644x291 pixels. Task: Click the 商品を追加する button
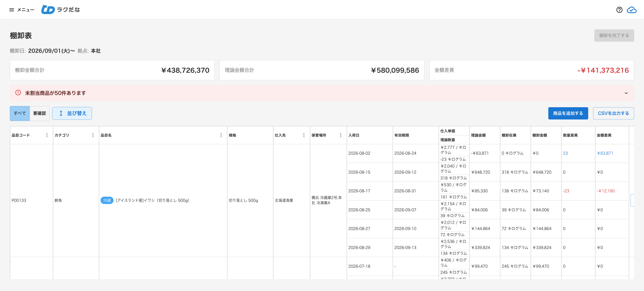(x=568, y=113)
